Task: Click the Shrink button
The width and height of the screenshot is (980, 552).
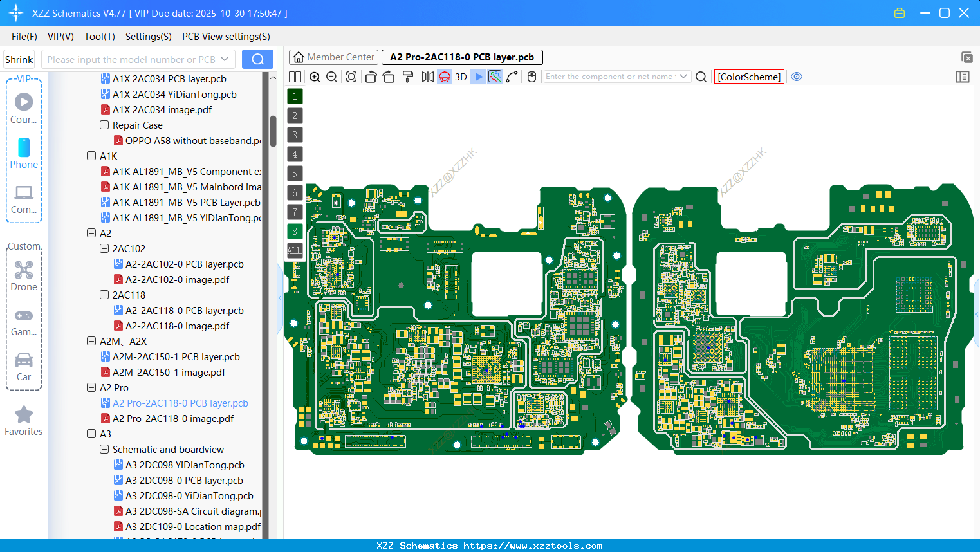Action: [19, 60]
